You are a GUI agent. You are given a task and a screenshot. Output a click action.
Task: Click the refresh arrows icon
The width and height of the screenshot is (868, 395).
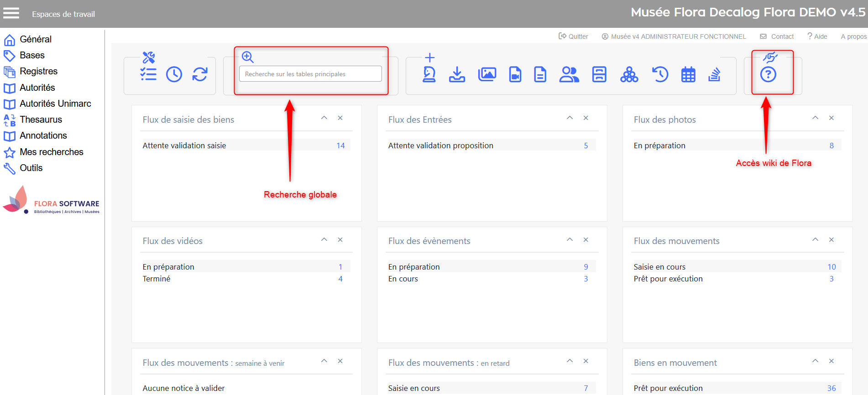(x=200, y=74)
